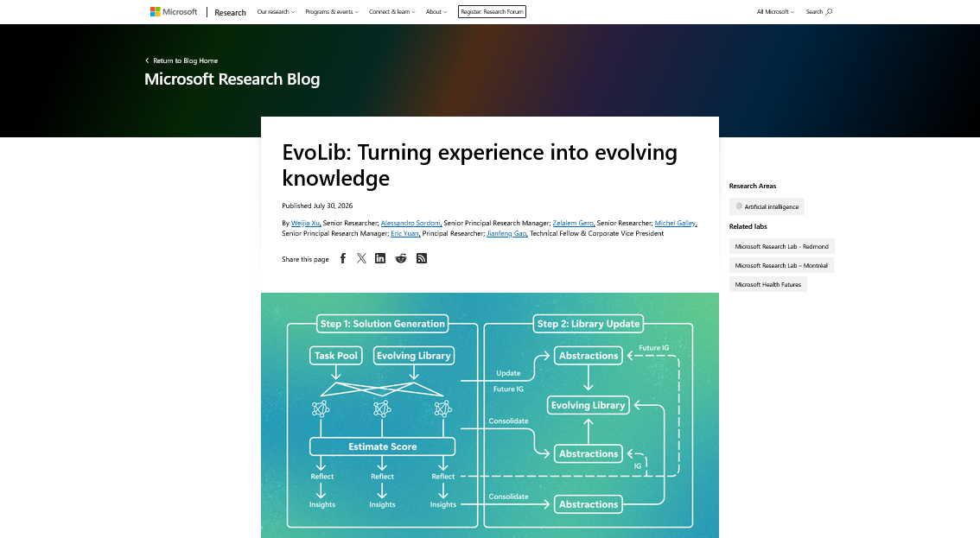Click the Microsoft logo
The height and width of the screenshot is (538, 980).
(x=173, y=12)
